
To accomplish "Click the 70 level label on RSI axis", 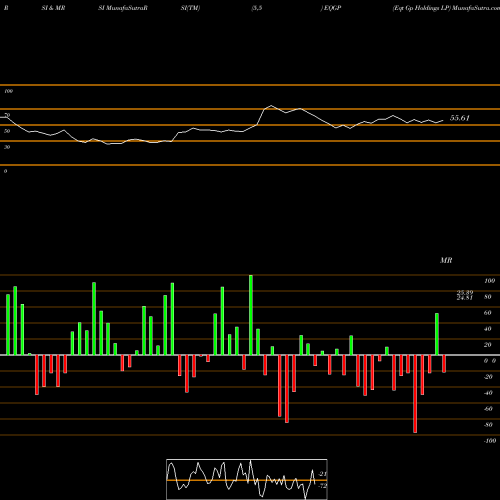I will coord(7,115).
